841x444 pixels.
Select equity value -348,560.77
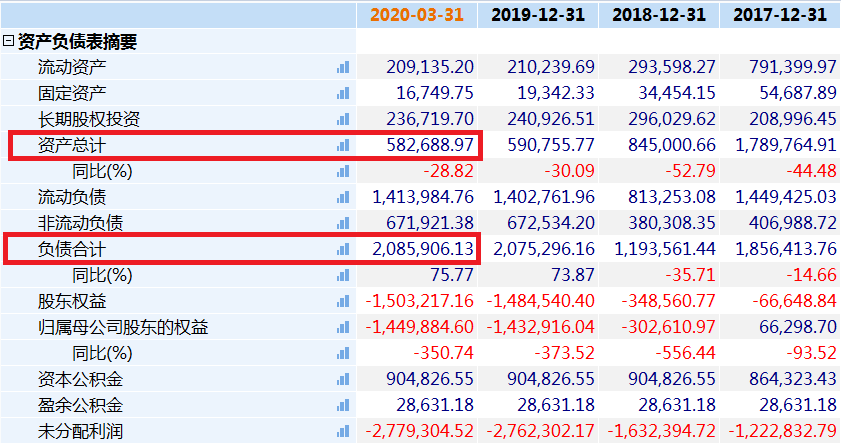tap(668, 301)
